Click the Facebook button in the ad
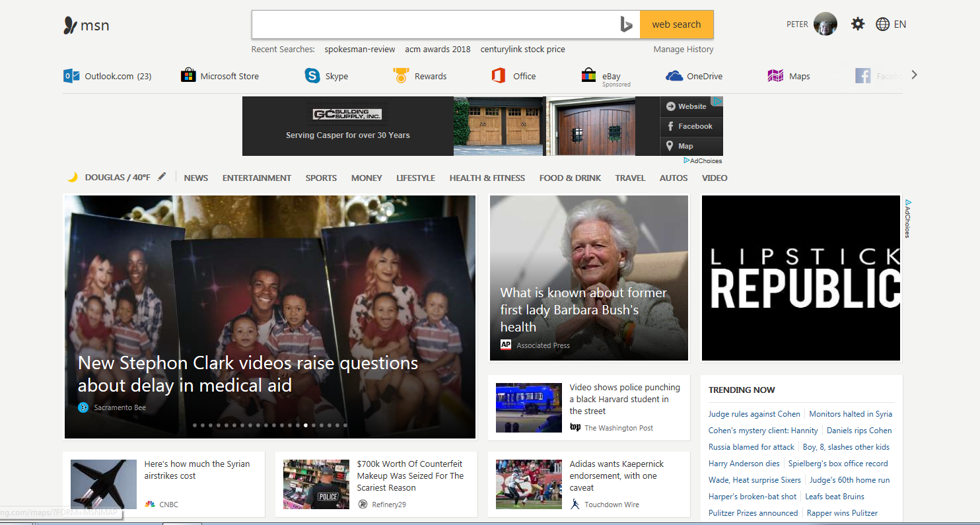 [691, 126]
